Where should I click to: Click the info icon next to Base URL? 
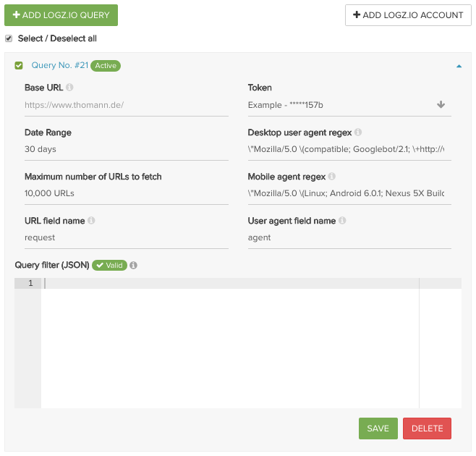pyautogui.click(x=69, y=88)
